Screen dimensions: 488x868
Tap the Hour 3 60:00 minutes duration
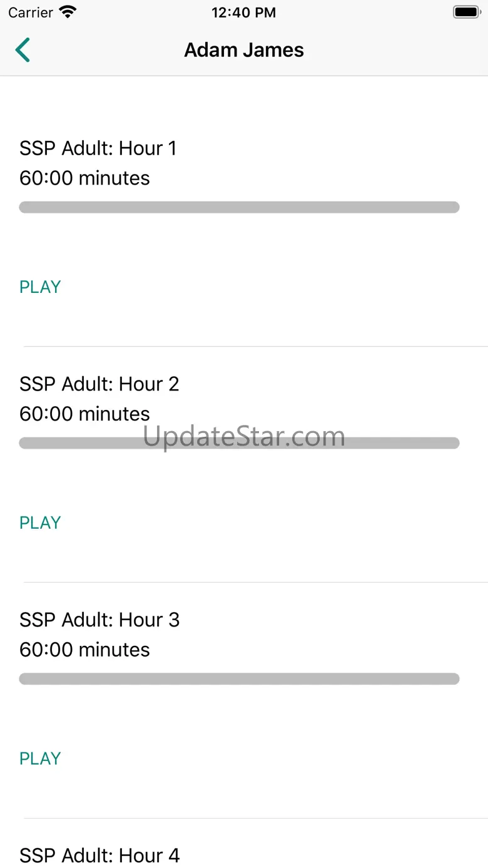(x=84, y=650)
